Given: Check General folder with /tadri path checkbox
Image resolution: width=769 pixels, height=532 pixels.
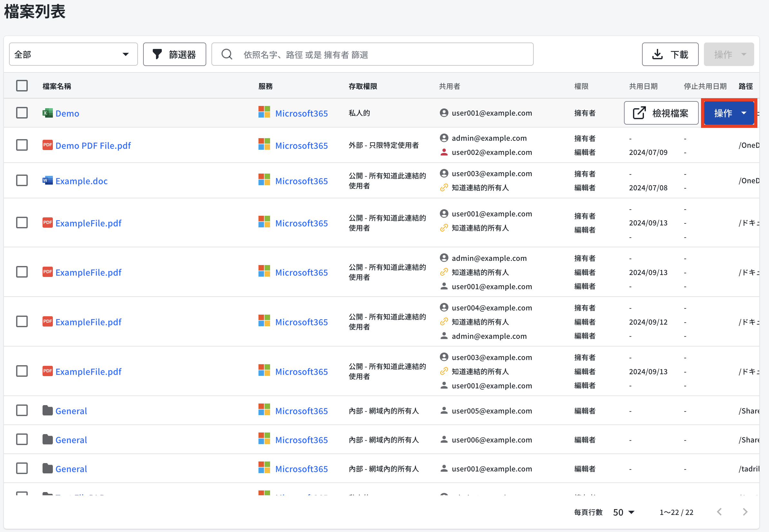Looking at the screenshot, I should click(x=22, y=468).
